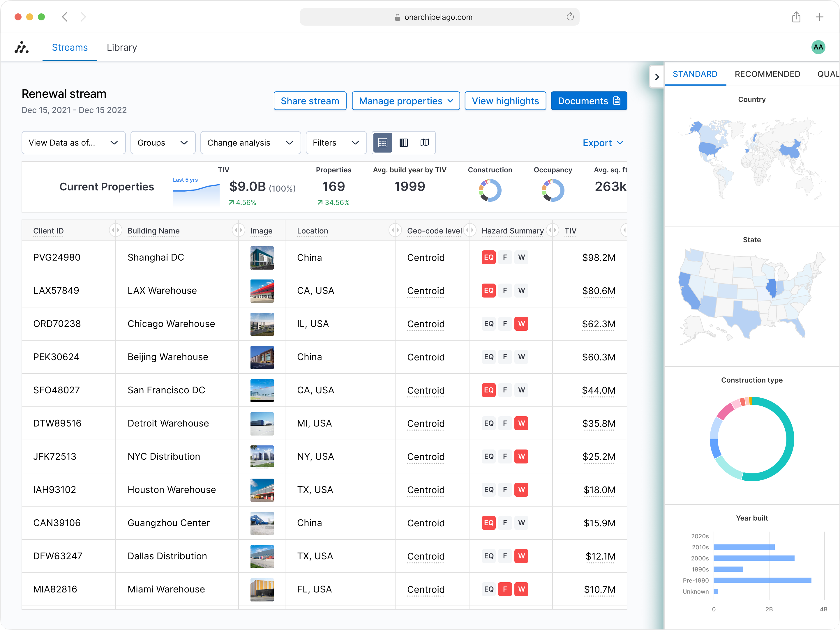
Task: Click the browser reload icon
Action: 570,17
